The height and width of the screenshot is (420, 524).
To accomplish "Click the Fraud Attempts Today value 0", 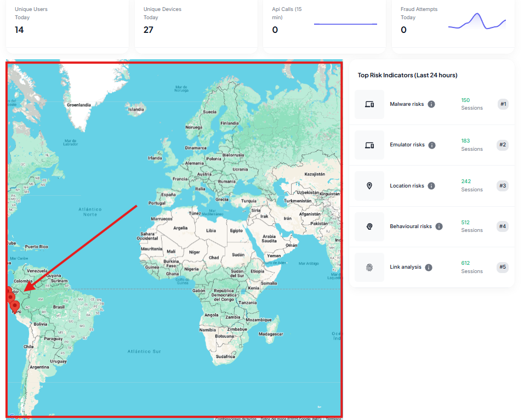I will point(404,30).
